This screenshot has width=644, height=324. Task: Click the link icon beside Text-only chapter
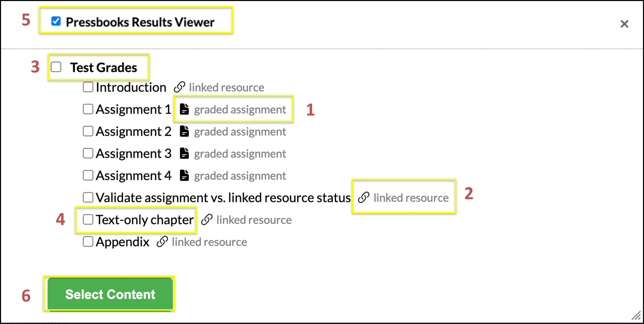tap(207, 220)
